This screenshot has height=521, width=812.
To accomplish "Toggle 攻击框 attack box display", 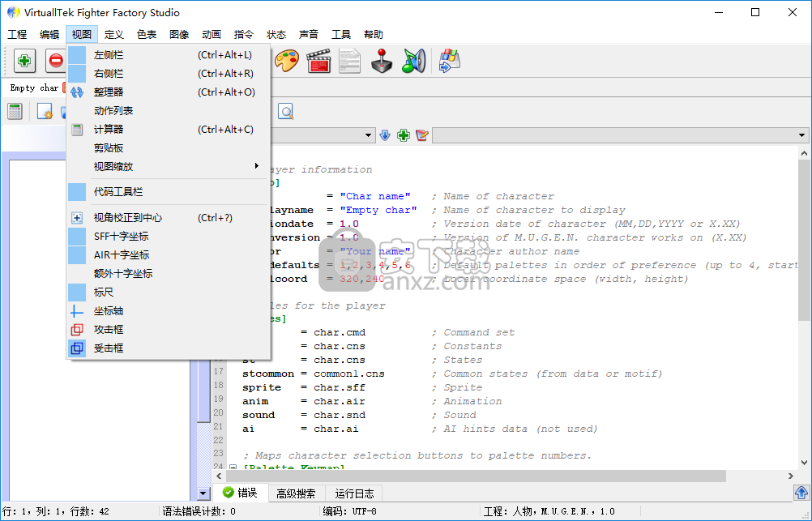I will pos(169,330).
